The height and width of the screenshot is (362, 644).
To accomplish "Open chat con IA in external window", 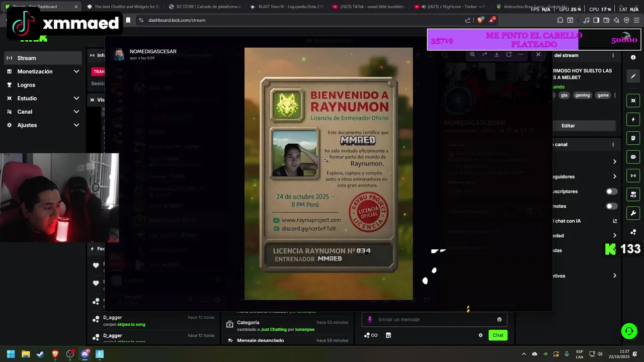I will coord(615,221).
